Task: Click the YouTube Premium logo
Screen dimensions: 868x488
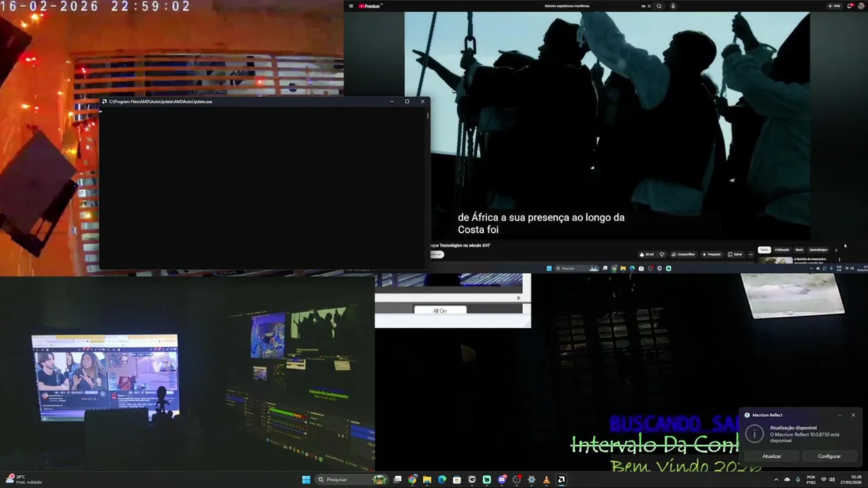Action: tap(370, 6)
